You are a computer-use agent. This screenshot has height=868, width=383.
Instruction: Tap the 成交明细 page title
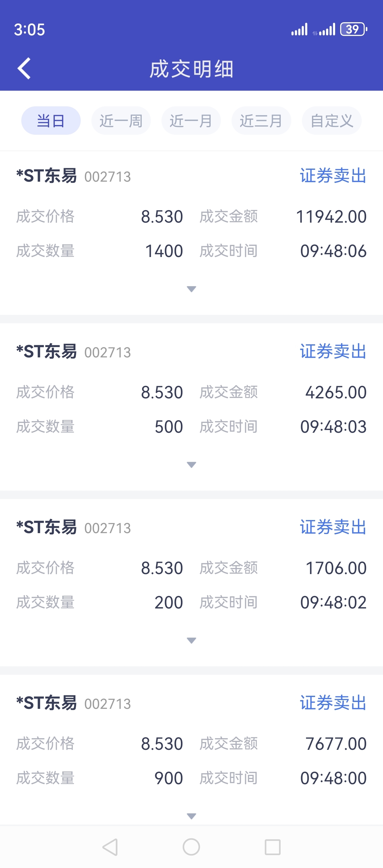(x=191, y=69)
